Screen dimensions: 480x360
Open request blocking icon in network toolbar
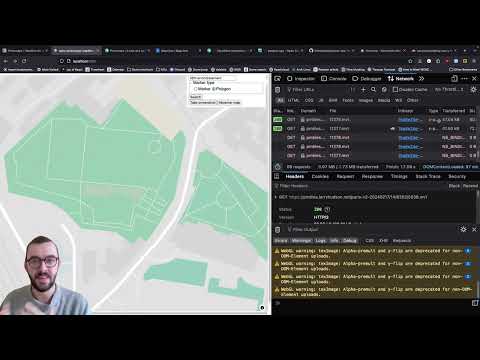(x=384, y=90)
